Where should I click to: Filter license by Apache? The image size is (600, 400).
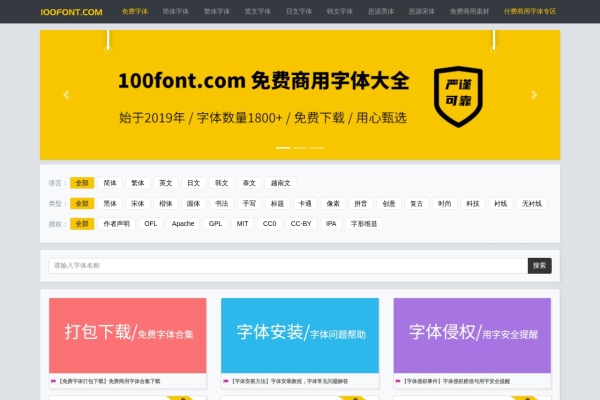(x=183, y=224)
